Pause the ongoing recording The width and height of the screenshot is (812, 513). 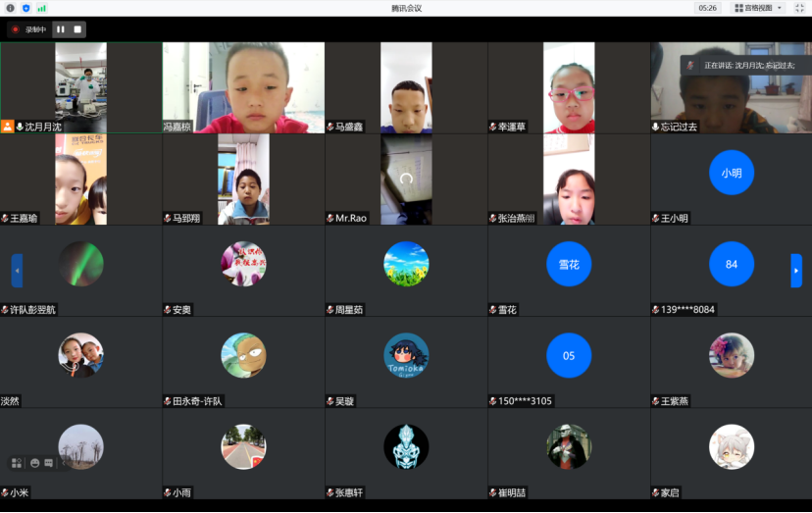pyautogui.click(x=61, y=29)
